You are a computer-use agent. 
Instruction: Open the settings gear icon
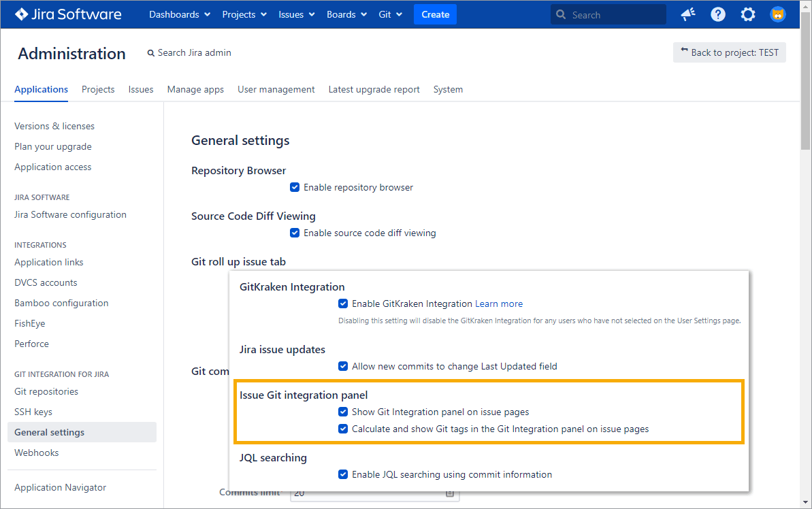point(748,14)
